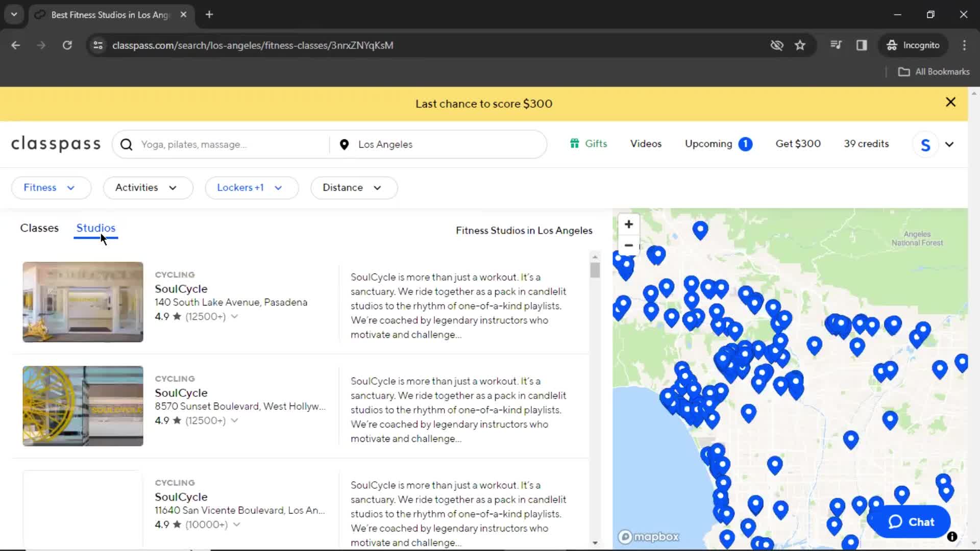The image size is (980, 551).
Task: Click the search magnifier icon
Action: pos(126,144)
